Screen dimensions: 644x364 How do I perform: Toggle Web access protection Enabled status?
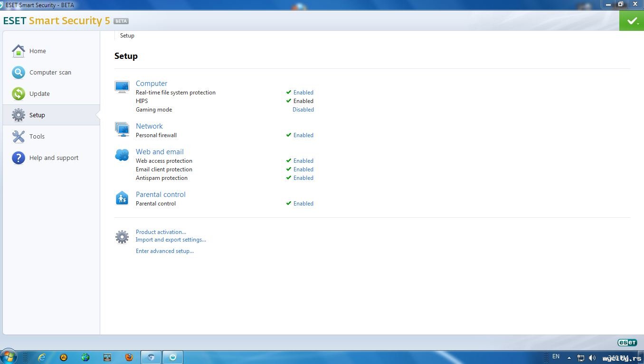[303, 161]
